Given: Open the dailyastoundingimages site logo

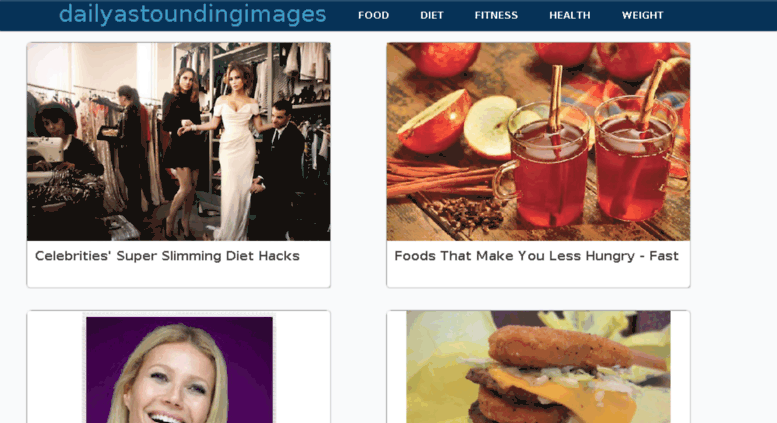Looking at the screenshot, I should 192,14.
